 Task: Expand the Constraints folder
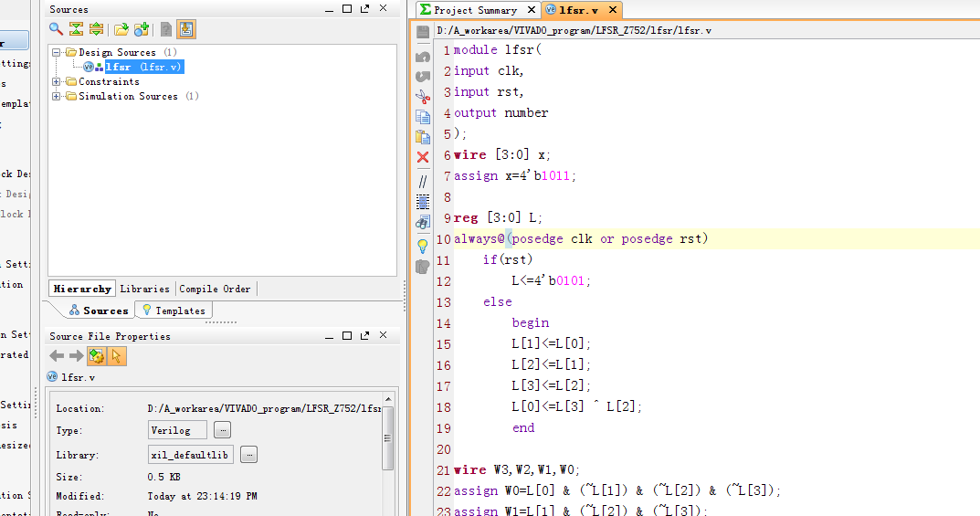click(58, 82)
